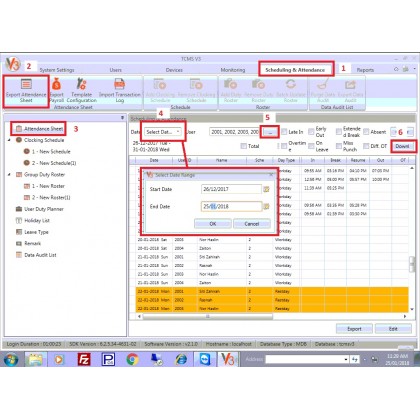Tick the On Leave checkbox
420x420 pixels.
point(311,146)
